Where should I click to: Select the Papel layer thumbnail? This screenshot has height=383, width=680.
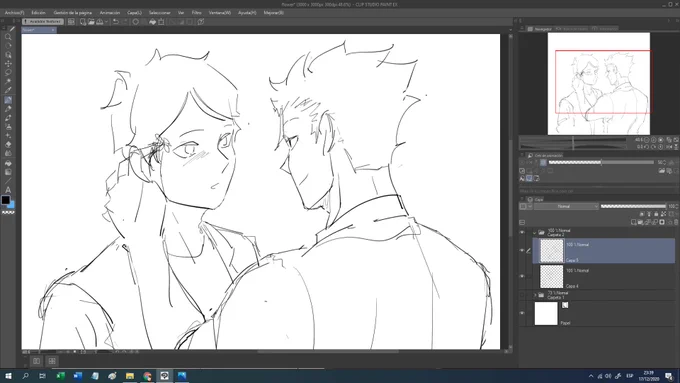[x=546, y=313]
